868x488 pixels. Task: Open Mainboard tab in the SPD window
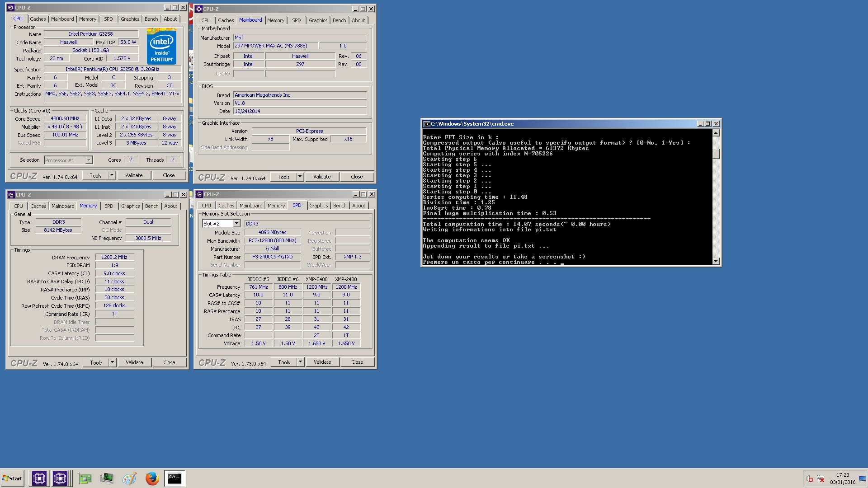251,206
